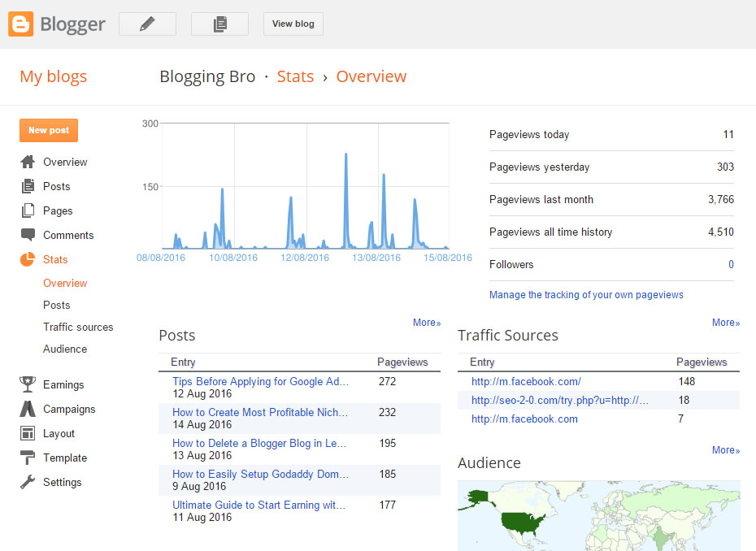Image resolution: width=756 pixels, height=551 pixels.
Task: Click the Overview breadcrumb heading
Action: pos(371,76)
